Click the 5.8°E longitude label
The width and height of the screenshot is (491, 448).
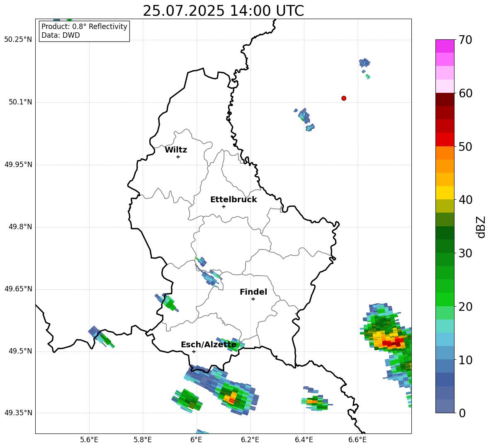click(x=143, y=440)
